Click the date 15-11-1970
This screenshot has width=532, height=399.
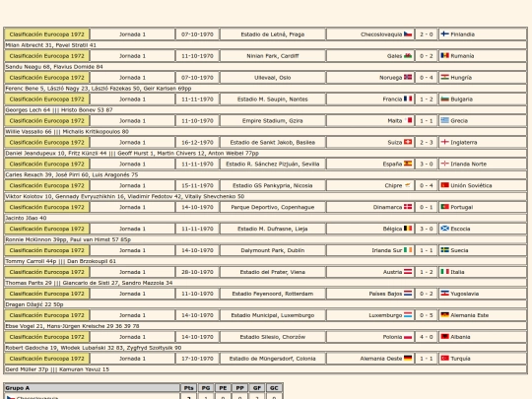[197, 185]
